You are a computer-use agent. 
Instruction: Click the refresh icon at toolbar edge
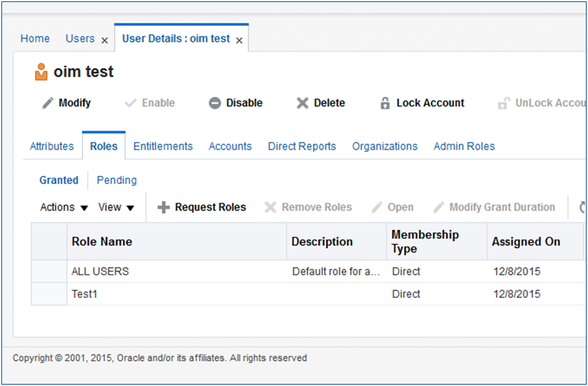tap(582, 207)
